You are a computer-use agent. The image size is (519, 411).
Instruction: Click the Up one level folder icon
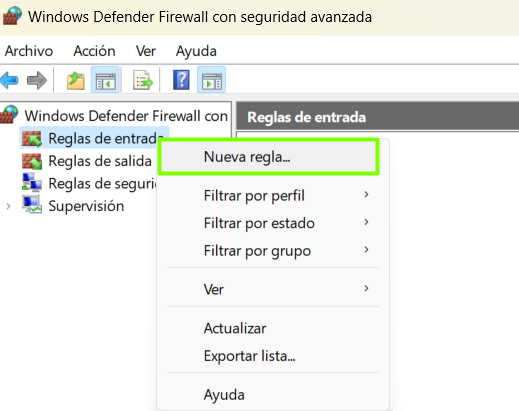76,80
